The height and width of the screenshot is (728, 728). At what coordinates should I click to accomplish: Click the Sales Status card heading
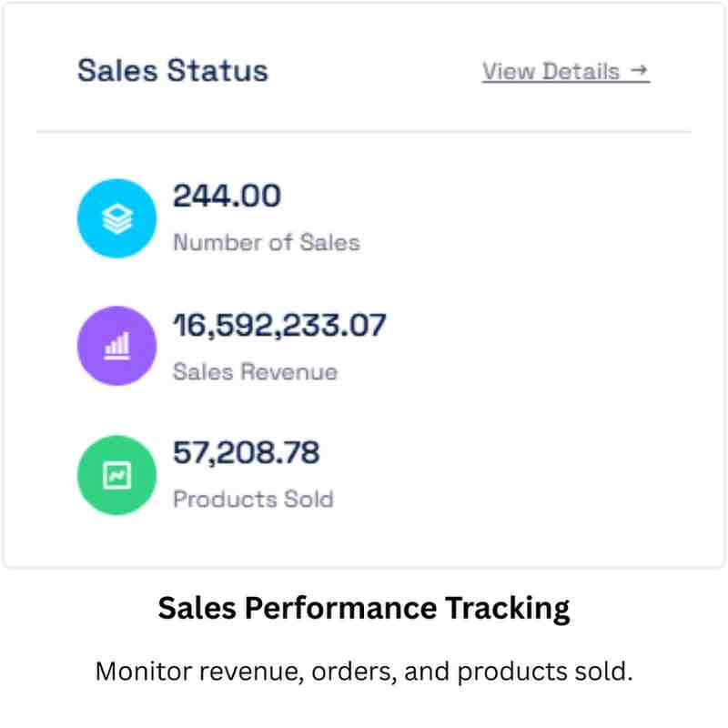(173, 71)
